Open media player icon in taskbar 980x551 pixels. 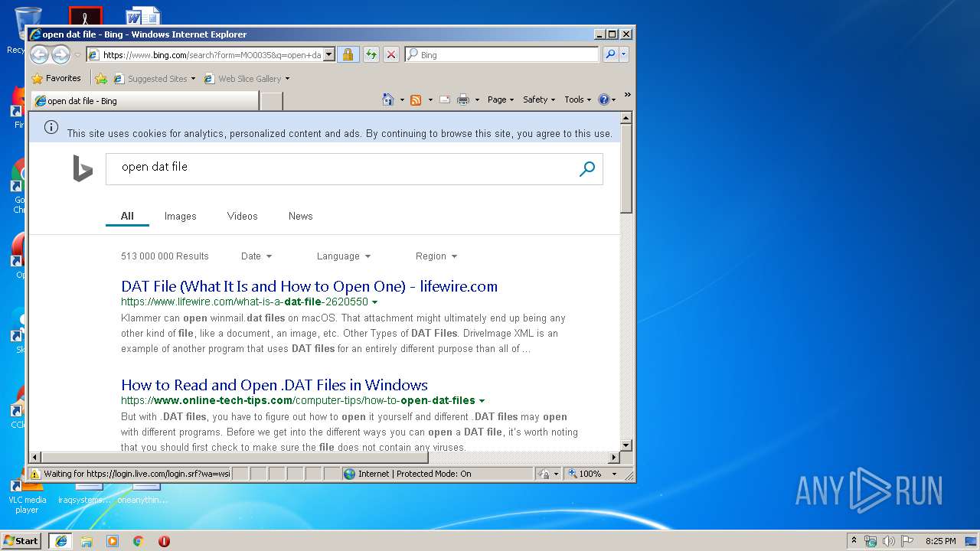click(113, 541)
